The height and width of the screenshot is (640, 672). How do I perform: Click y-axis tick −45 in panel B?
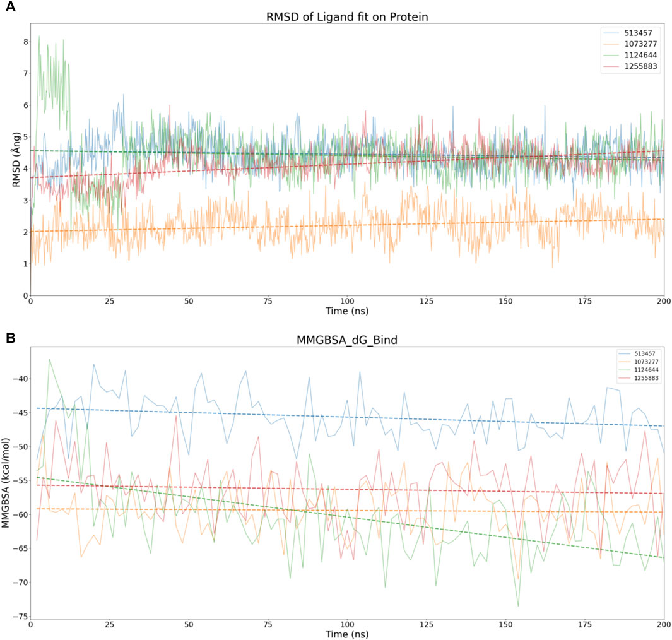[x=21, y=413]
